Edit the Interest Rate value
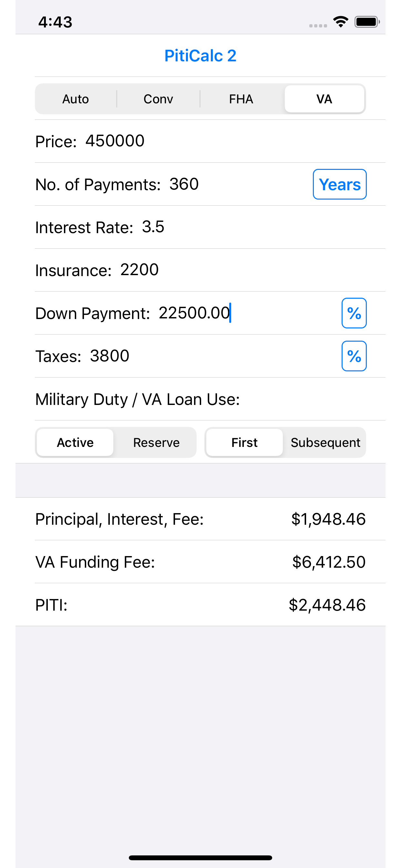 pyautogui.click(x=153, y=227)
